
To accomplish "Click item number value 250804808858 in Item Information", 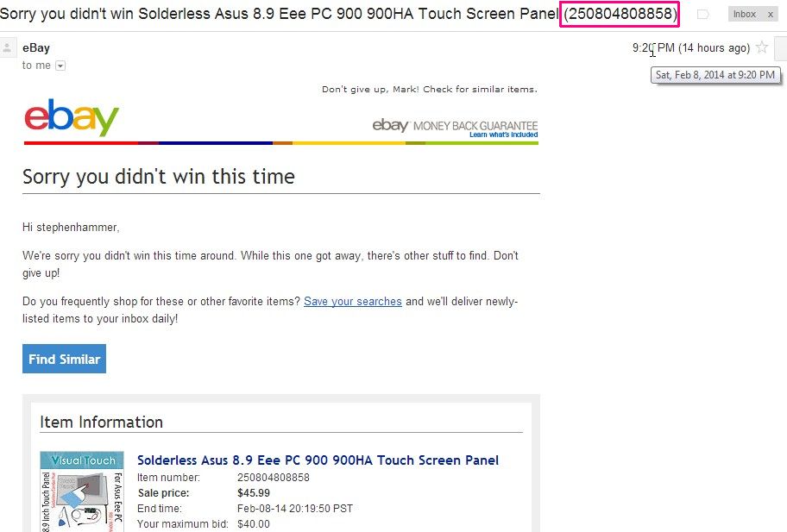I will point(274,478).
